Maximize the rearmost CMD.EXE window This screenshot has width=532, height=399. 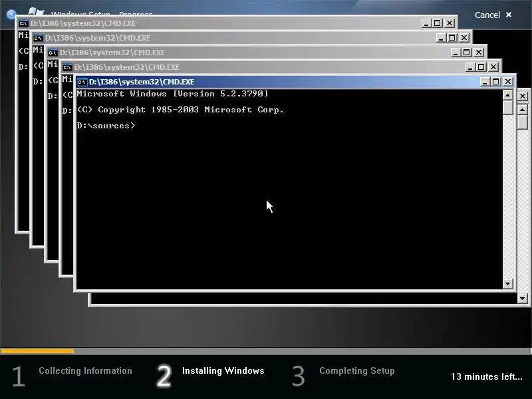(x=438, y=23)
